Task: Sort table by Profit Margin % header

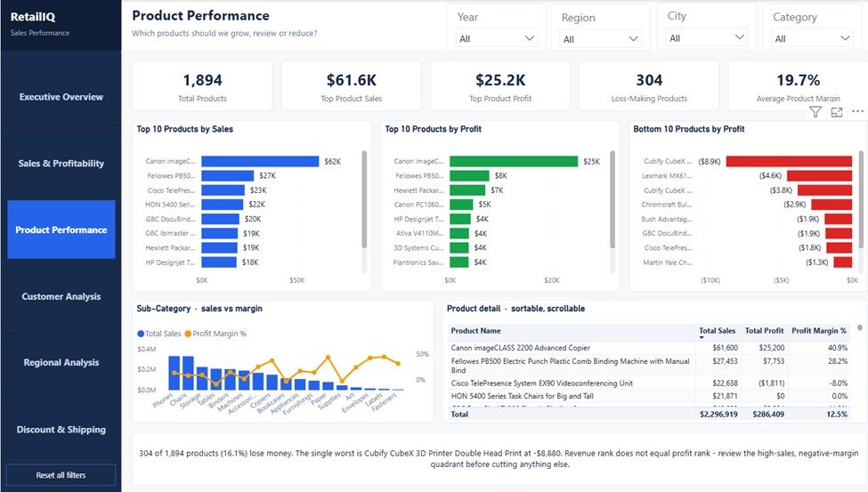Action: 819,330
